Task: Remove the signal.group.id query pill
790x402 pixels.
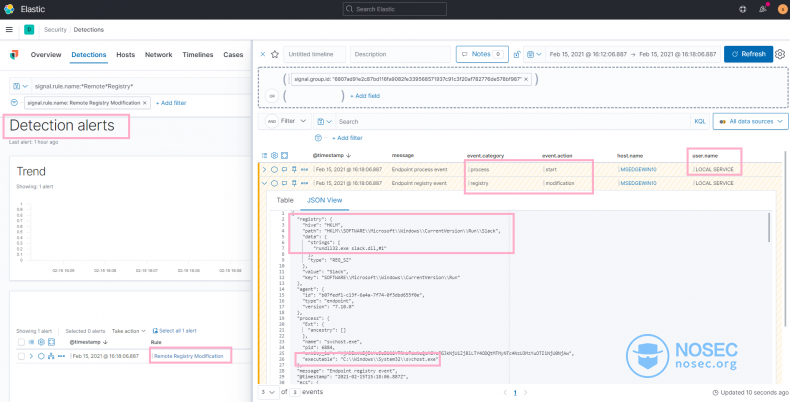Action: point(526,79)
